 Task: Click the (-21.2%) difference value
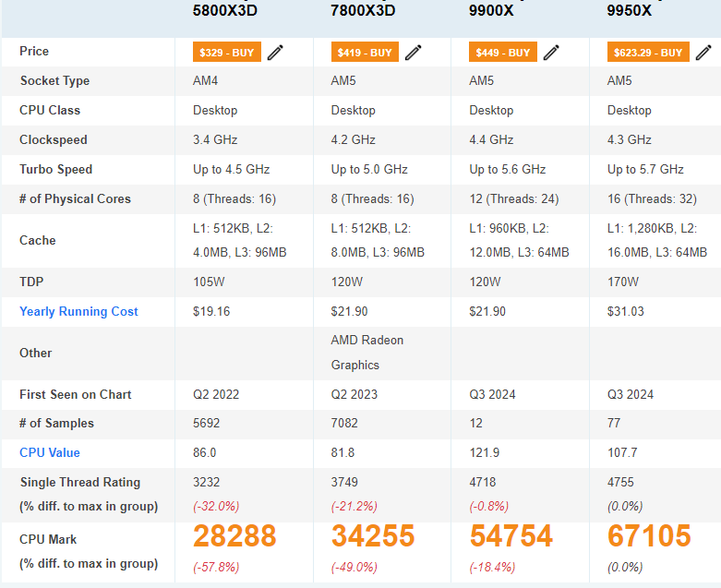coord(354,506)
